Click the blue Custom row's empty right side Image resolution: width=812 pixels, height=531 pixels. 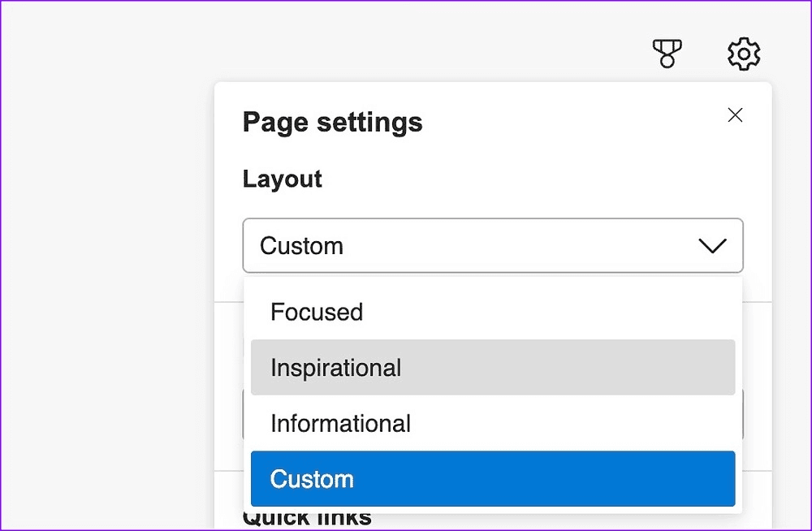point(609,479)
